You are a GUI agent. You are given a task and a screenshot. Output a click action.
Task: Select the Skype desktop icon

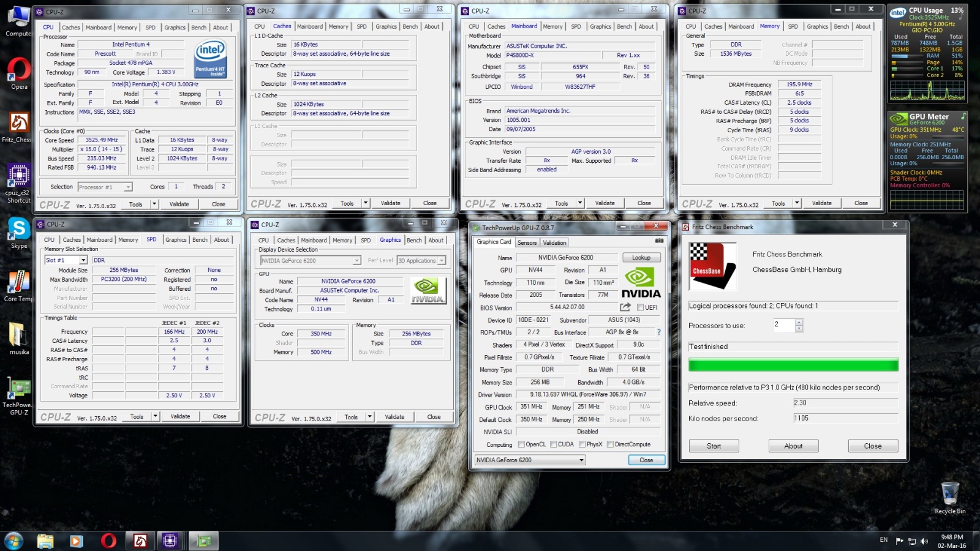[x=18, y=233]
